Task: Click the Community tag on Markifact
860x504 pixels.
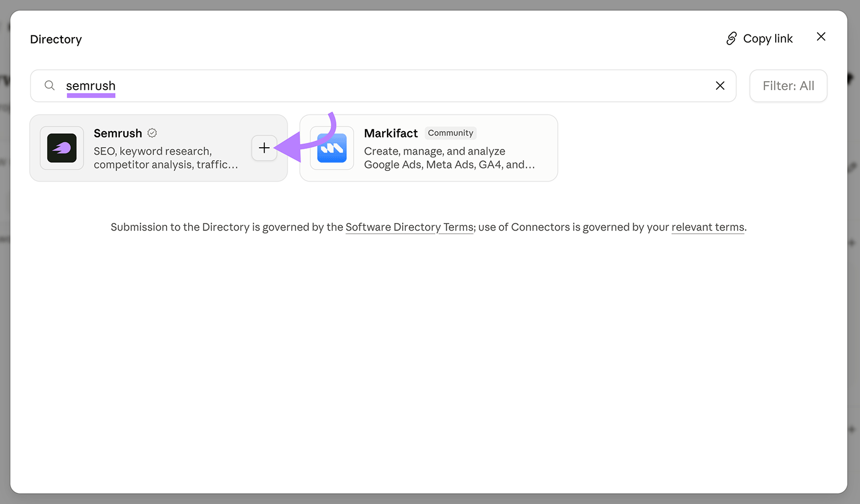Action: [450, 133]
